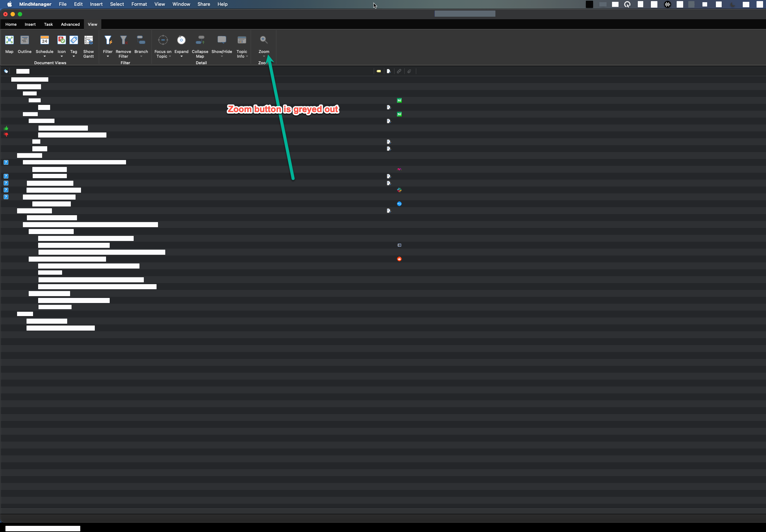Click the Reddit icon in outline row
Screen dimensions: 766x532
pyautogui.click(x=399, y=259)
